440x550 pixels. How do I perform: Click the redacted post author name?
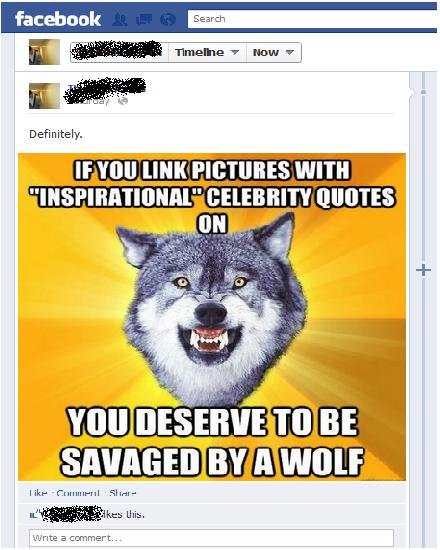105,87
